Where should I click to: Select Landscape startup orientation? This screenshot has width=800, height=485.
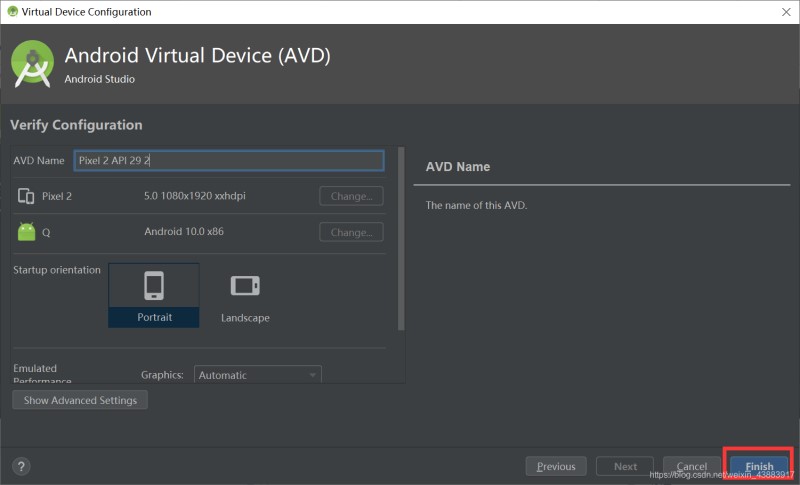[x=245, y=296]
